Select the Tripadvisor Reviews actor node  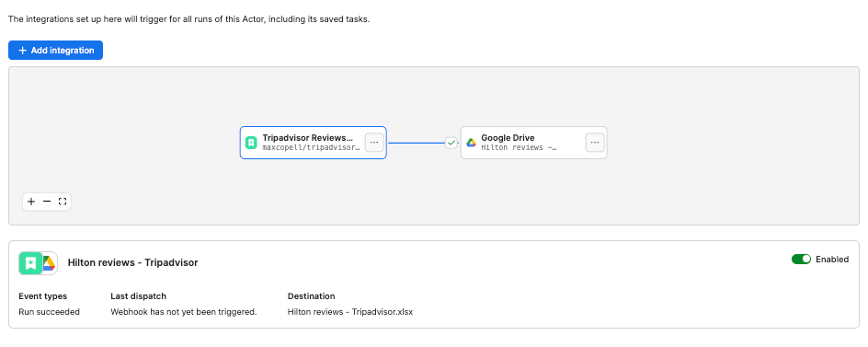313,143
